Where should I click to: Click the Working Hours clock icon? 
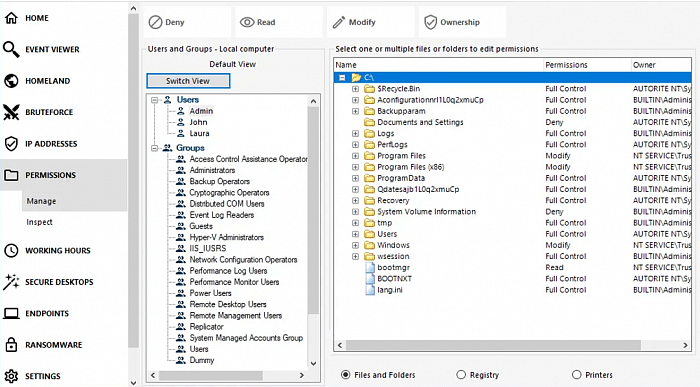[x=11, y=250]
